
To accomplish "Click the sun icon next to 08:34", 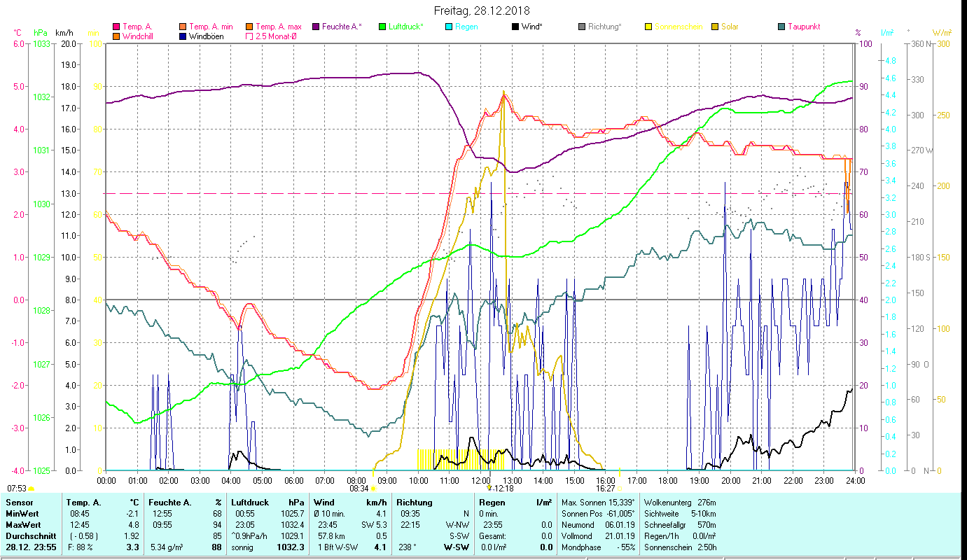I will [x=373, y=489].
